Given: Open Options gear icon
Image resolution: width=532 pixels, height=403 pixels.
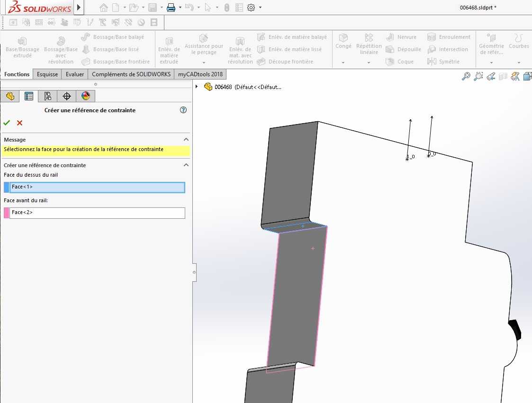Looking at the screenshot, I should pos(251,8).
